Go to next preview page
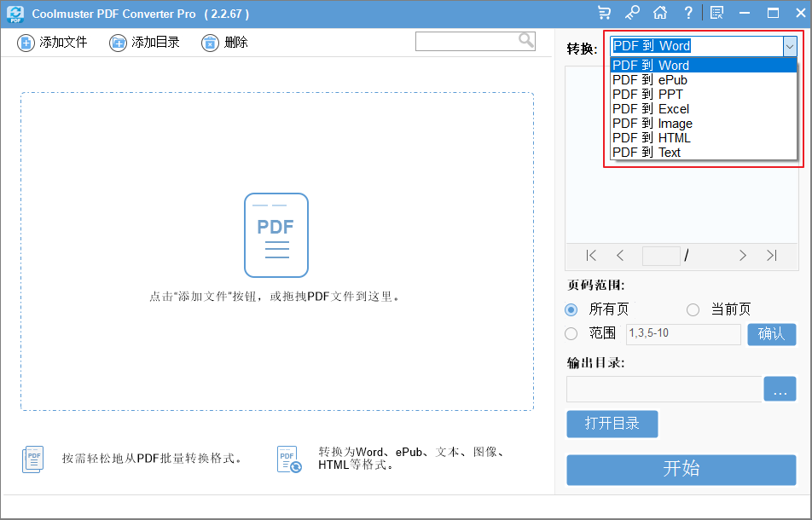812x520 pixels. click(x=743, y=256)
